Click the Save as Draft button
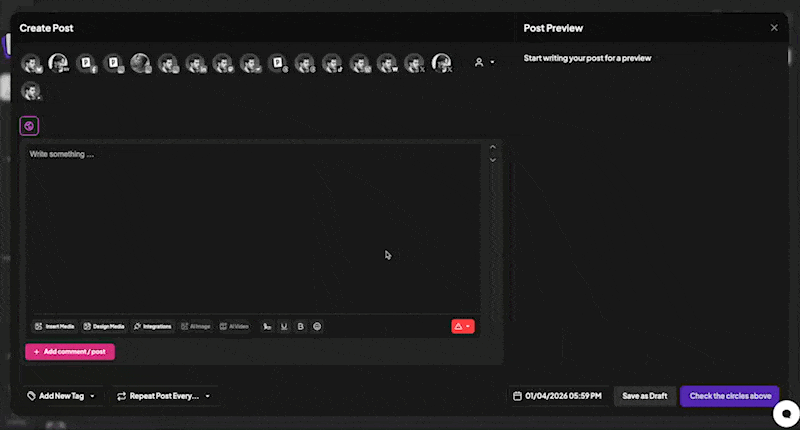The image size is (800, 430). point(645,396)
